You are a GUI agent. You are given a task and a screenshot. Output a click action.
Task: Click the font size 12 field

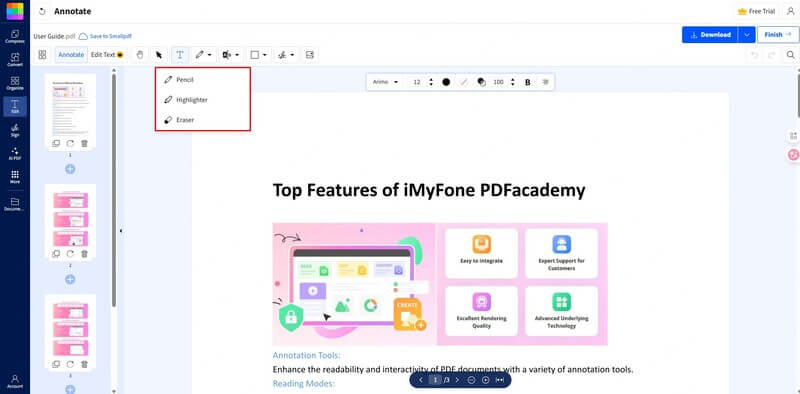417,82
